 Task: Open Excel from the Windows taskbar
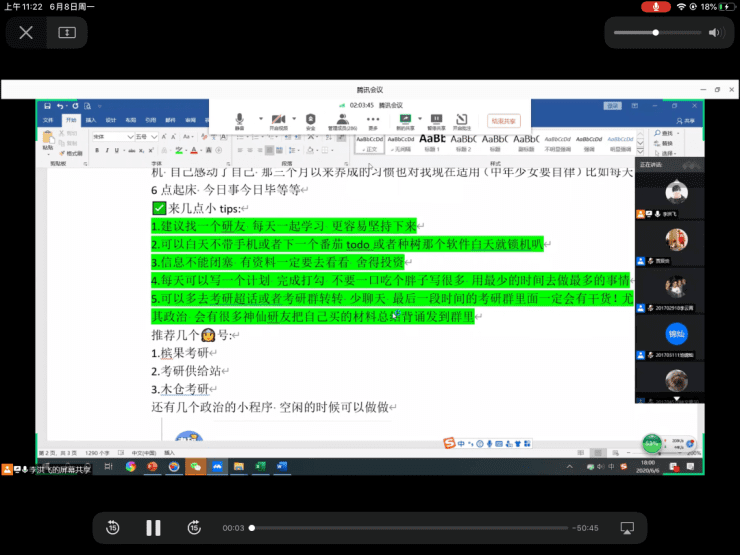coord(260,466)
